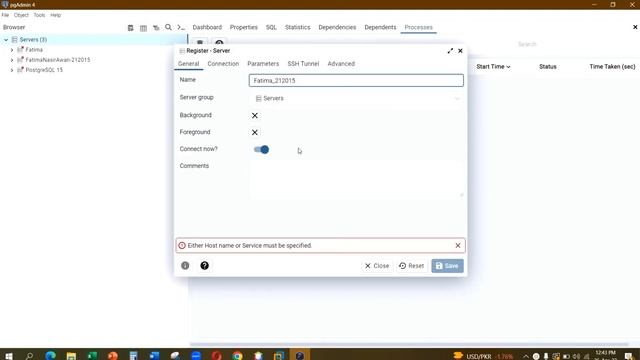Open PowerPoint from the taskbar
This screenshot has width=640, height=360.
[113, 356]
